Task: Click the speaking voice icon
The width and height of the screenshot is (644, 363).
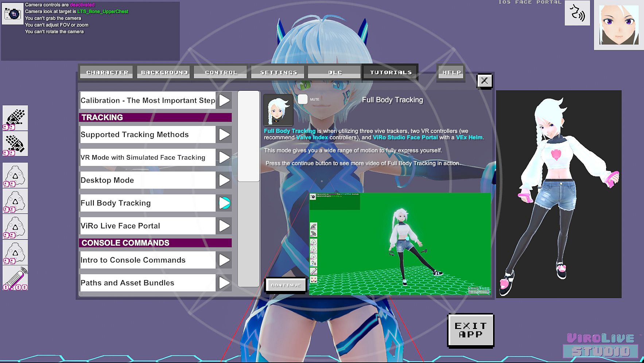Action: tap(577, 13)
